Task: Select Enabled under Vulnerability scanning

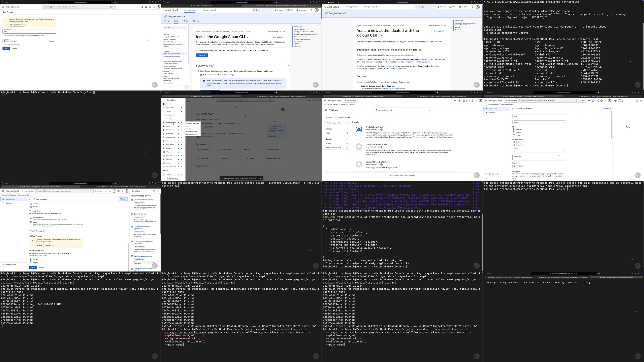Action: (31, 260)
